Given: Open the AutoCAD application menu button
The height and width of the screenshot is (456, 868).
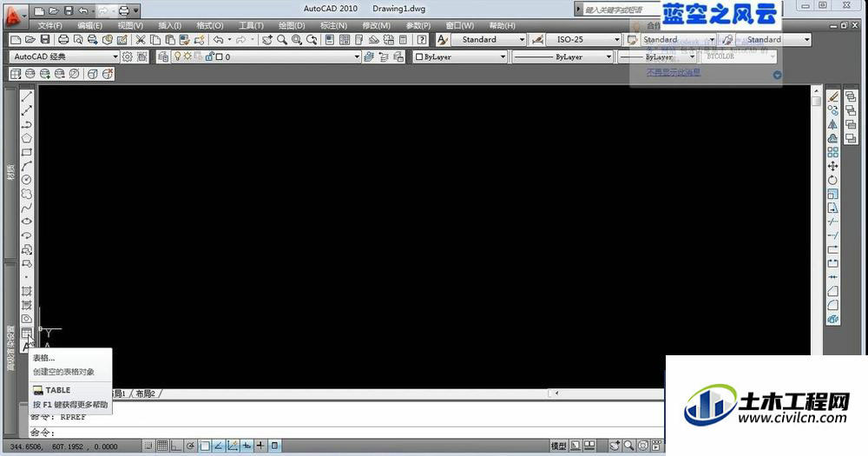Looking at the screenshot, I should pos(16,15).
